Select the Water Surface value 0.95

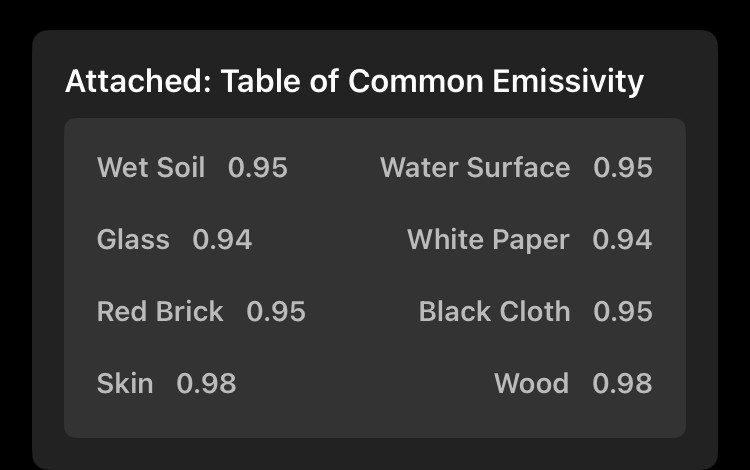coord(623,167)
